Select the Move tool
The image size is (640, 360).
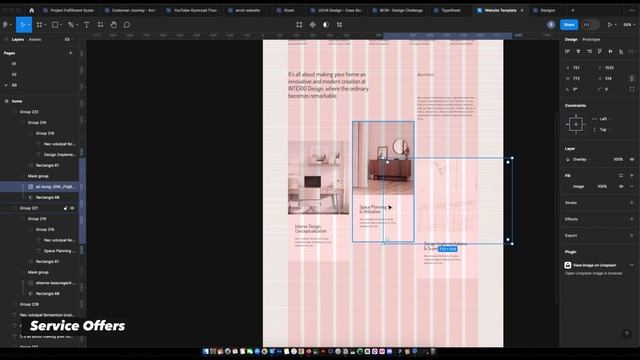[22, 25]
